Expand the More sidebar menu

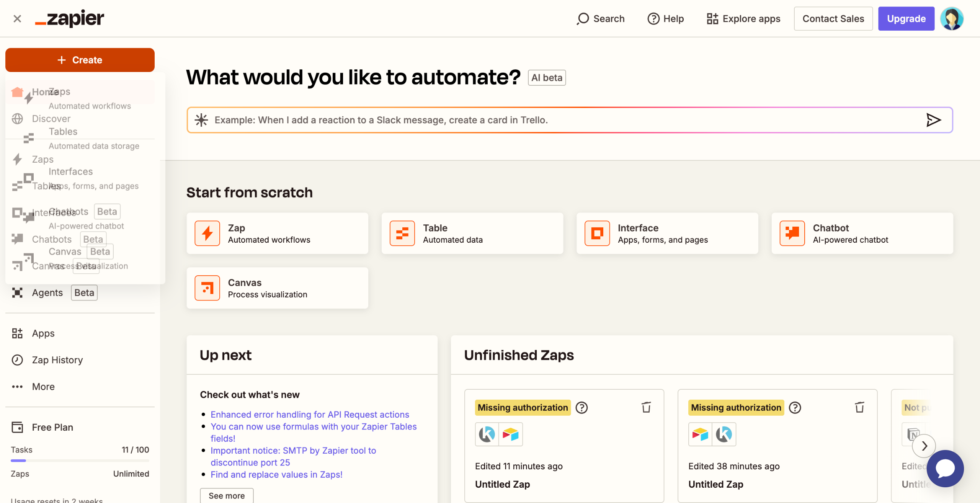click(43, 387)
